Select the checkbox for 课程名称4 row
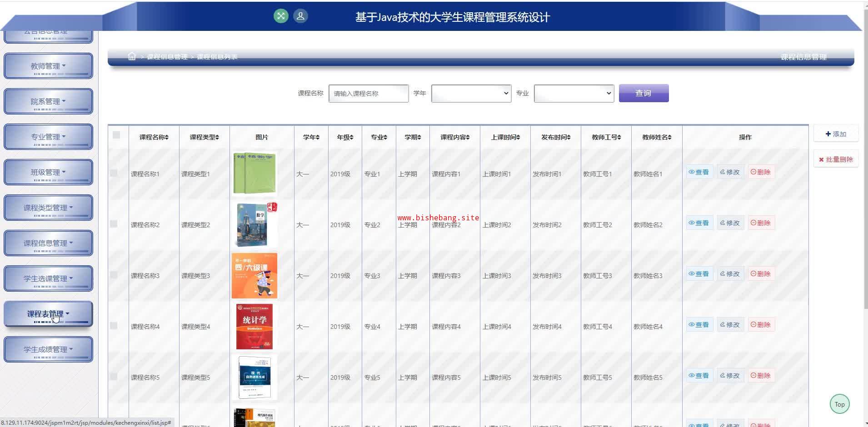 click(x=114, y=326)
